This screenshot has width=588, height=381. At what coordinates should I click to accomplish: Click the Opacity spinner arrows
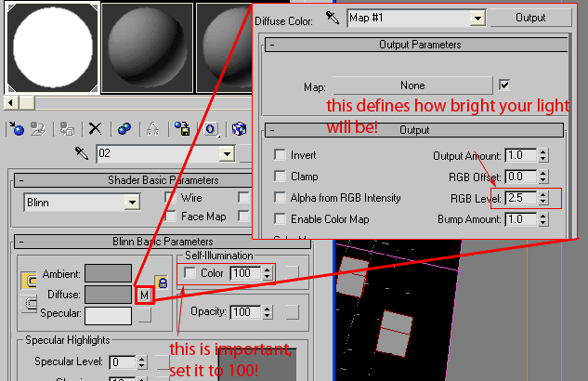click(267, 312)
